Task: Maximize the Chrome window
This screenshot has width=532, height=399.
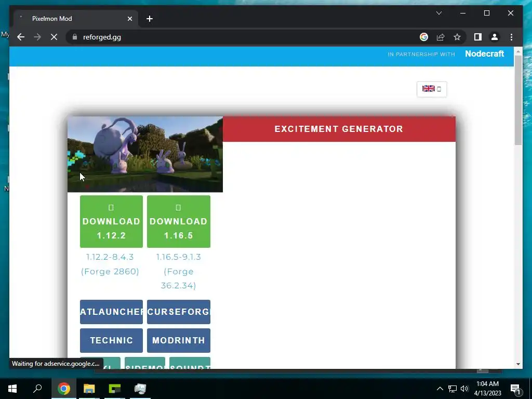Action: 486,13
